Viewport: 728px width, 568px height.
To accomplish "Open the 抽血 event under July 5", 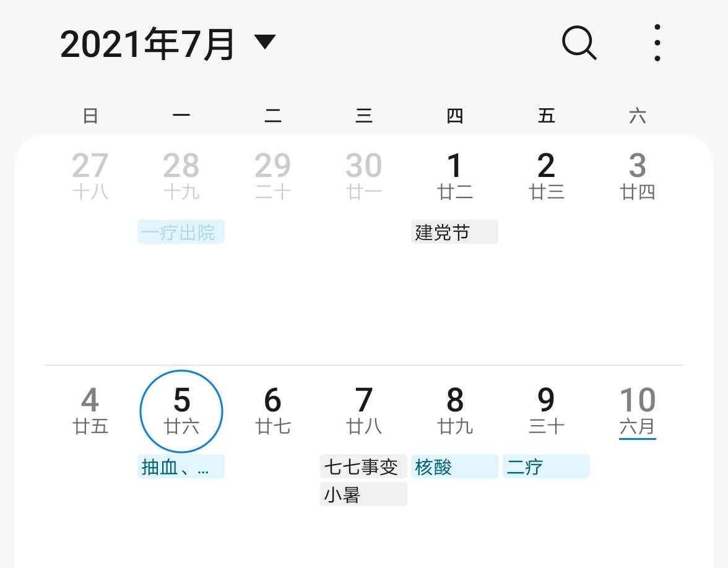I will 181,467.
